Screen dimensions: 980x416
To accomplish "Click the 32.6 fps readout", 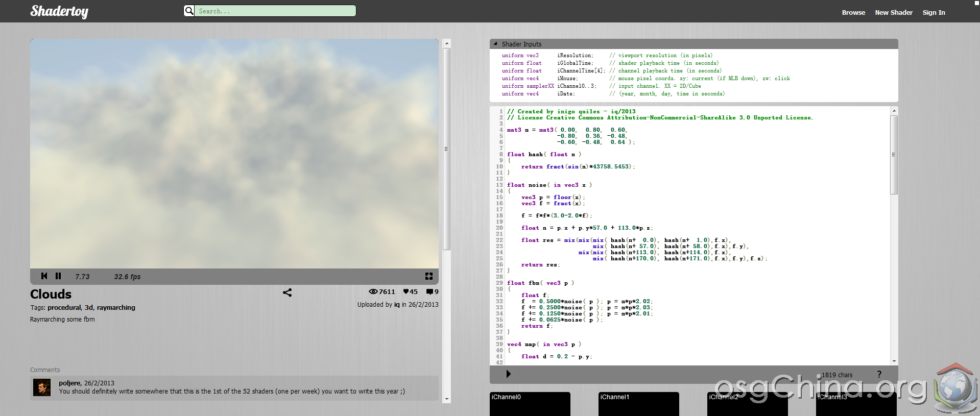I will (127, 277).
